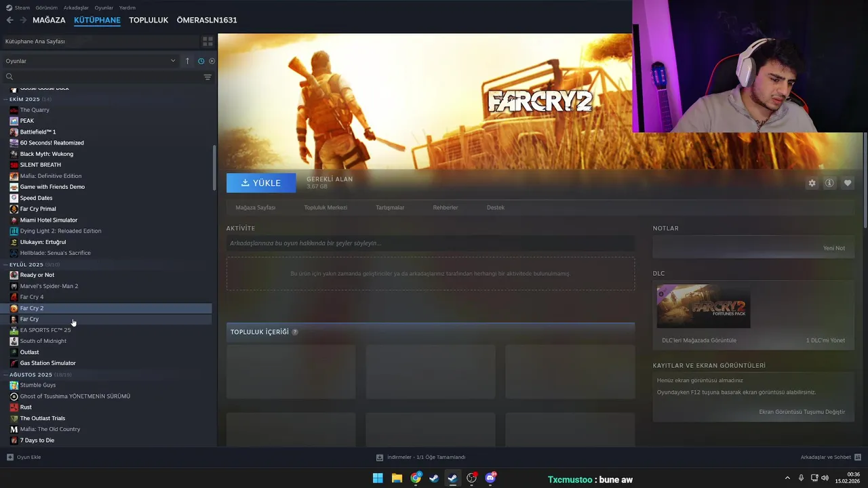The width and height of the screenshot is (868, 488).
Task: Open the Görünüm menu
Action: [46, 7]
